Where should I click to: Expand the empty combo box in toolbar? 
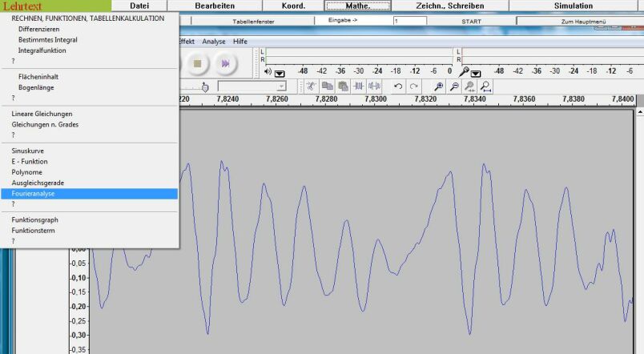pyautogui.click(x=282, y=86)
